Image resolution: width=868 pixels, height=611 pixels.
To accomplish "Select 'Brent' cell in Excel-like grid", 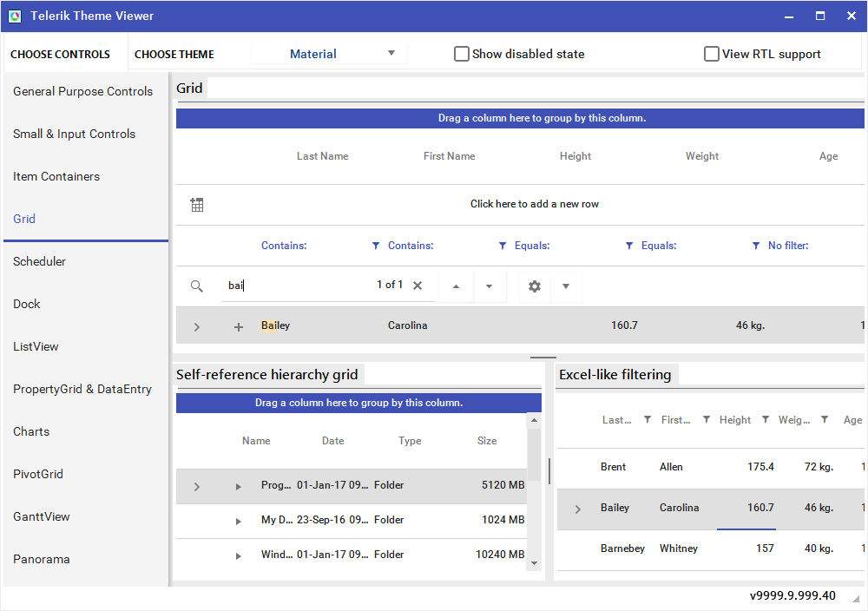I will 613,467.
